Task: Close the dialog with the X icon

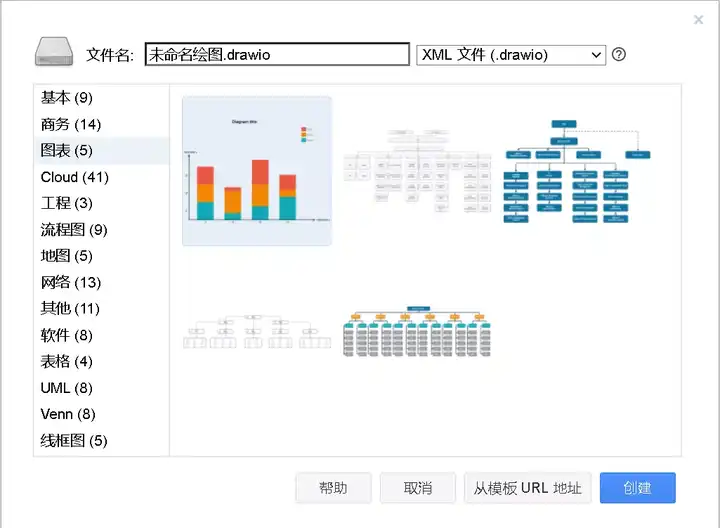Action: point(698,20)
